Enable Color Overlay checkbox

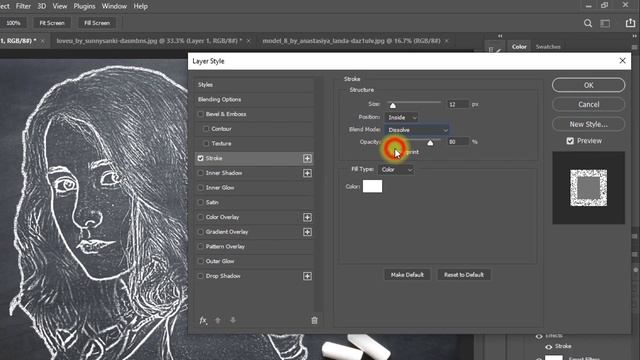click(200, 217)
